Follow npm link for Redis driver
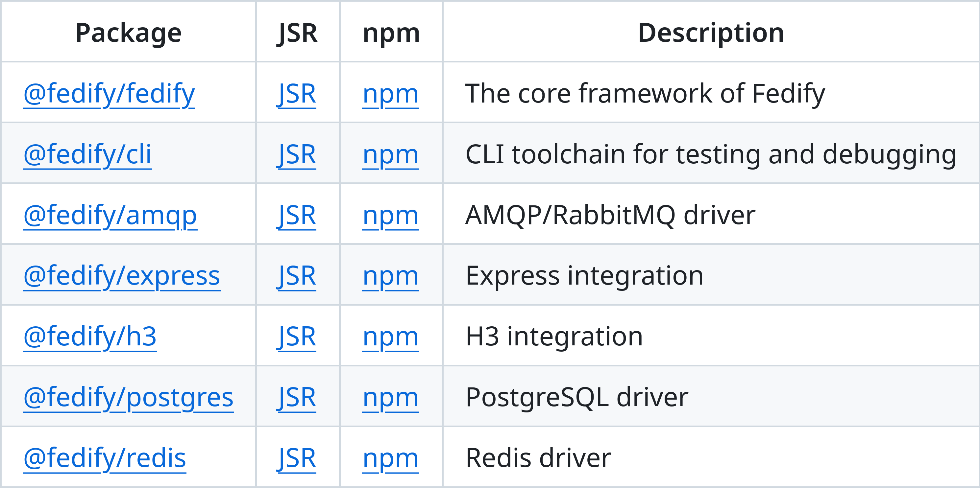This screenshot has width=980, height=488. 390,458
